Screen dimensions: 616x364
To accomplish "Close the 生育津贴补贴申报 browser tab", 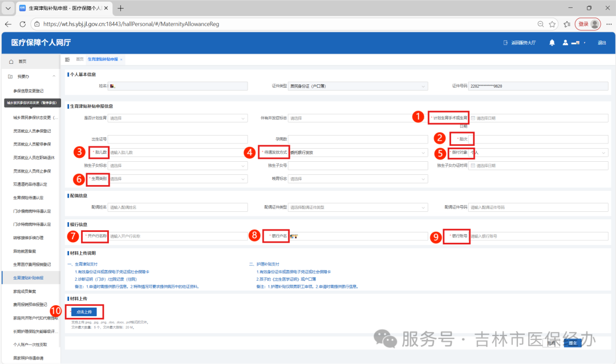I will click(106, 8).
